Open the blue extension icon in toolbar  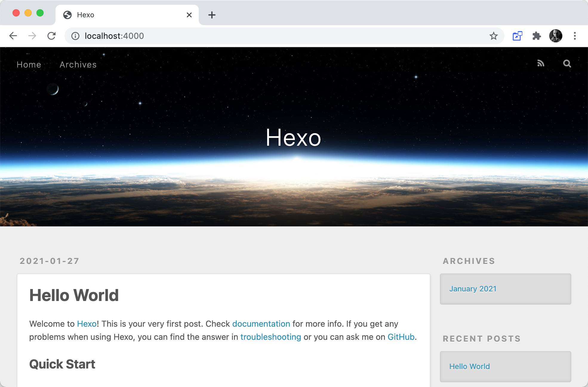pyautogui.click(x=517, y=36)
